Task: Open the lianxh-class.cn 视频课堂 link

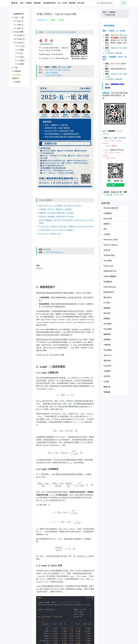Action: click(112, 132)
